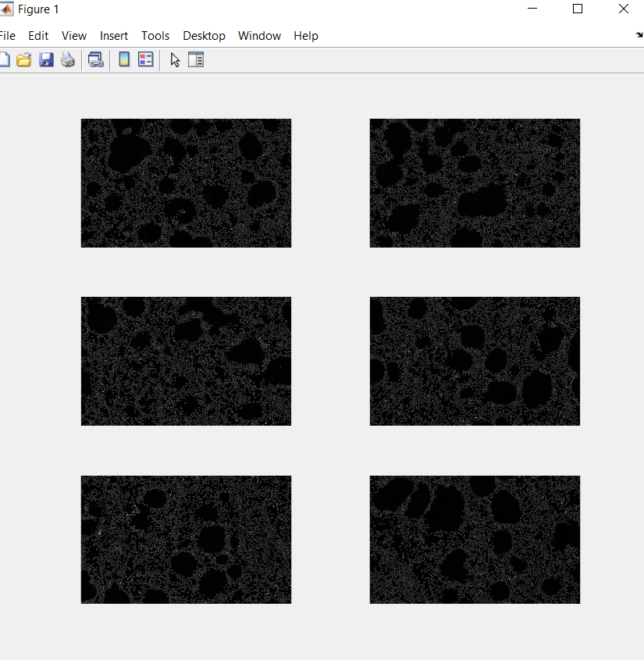This screenshot has width=644, height=660.
Task: Activate the Link Plot tool
Action: (x=96, y=59)
